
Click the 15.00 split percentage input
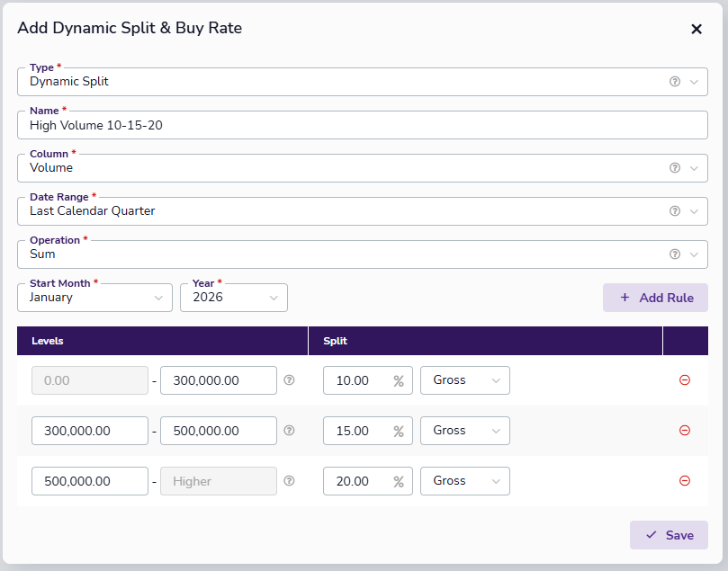click(357, 431)
